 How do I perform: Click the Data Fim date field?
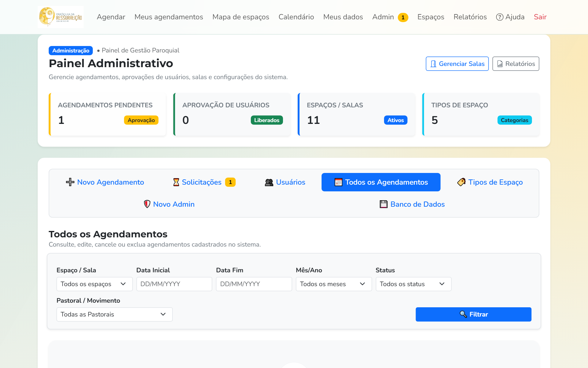pos(254,284)
